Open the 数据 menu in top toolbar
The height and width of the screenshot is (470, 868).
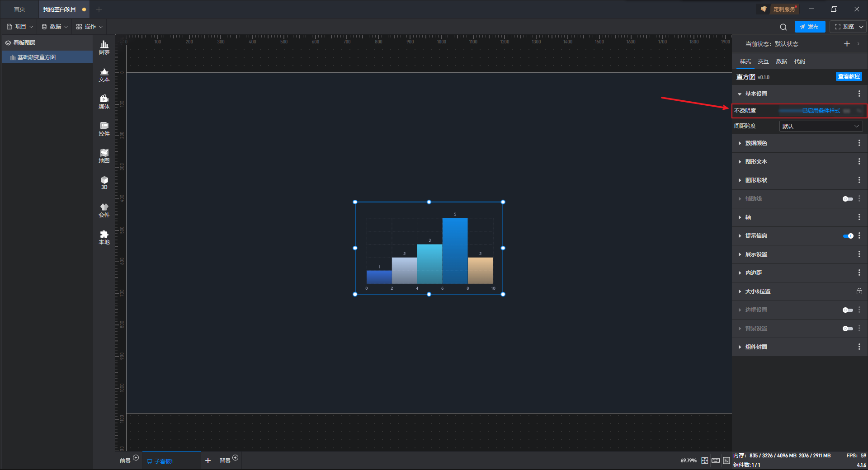click(55, 27)
